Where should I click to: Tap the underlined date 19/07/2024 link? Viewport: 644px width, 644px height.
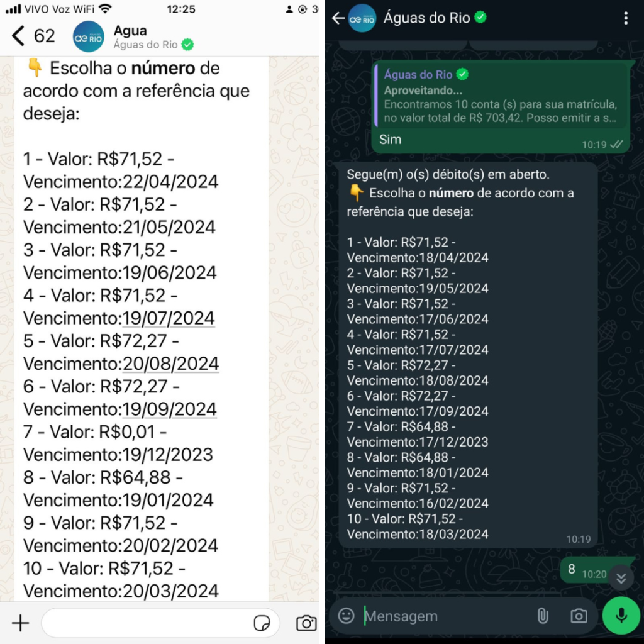[169, 318]
